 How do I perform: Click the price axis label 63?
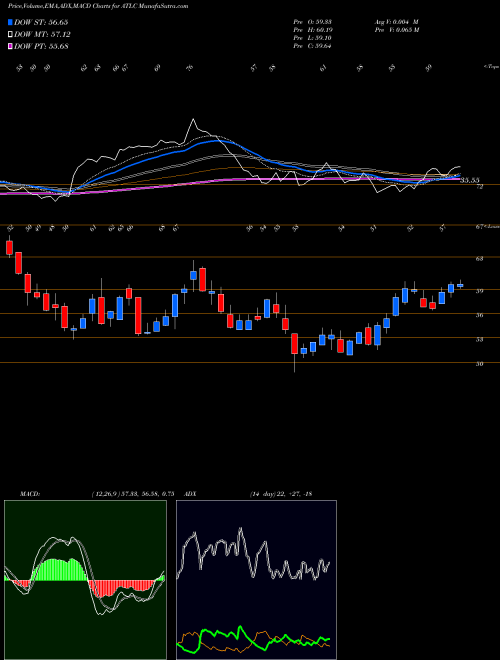(x=479, y=259)
